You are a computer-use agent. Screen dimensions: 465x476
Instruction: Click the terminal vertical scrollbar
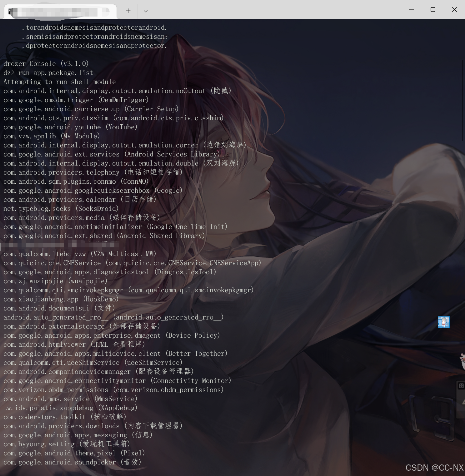point(463,100)
